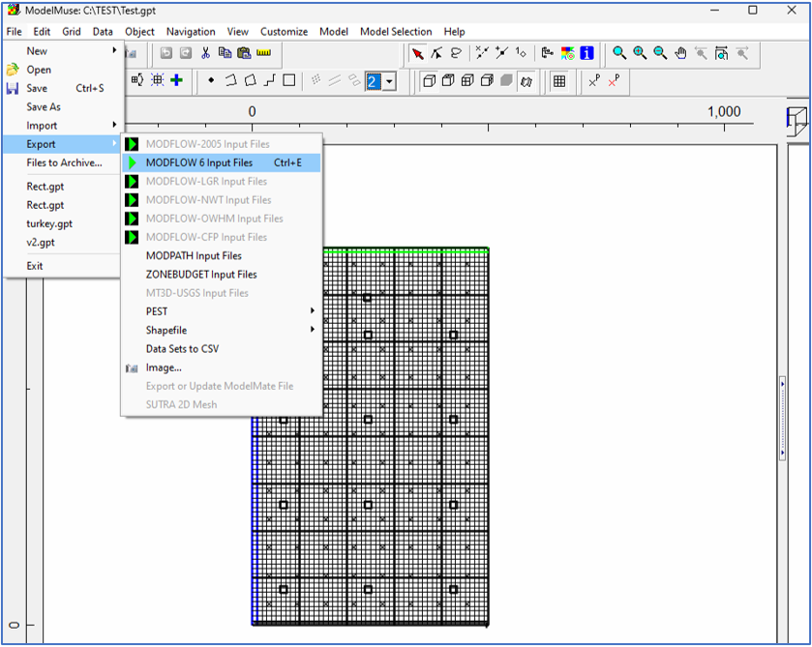Expand the Import submenu
The image size is (812, 647).
coord(63,126)
